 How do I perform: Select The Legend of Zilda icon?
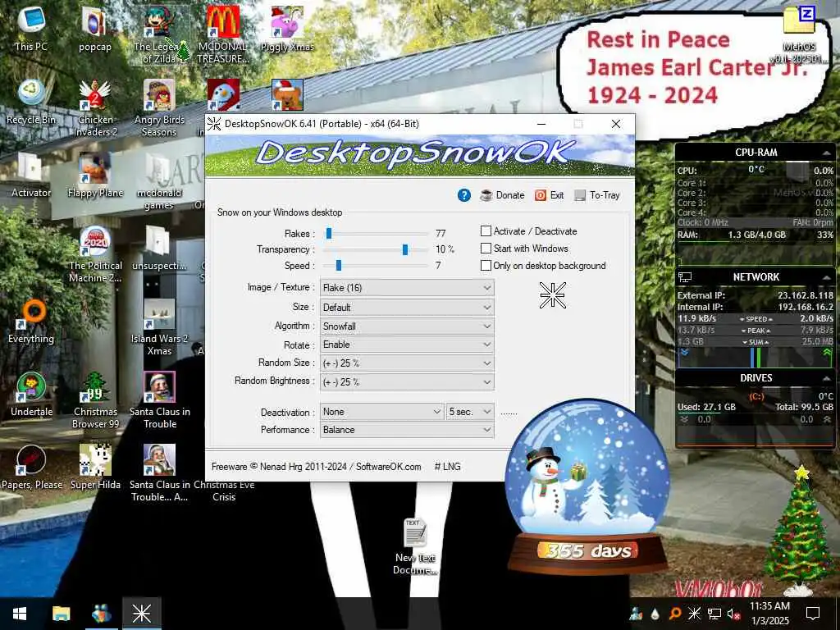click(x=159, y=34)
